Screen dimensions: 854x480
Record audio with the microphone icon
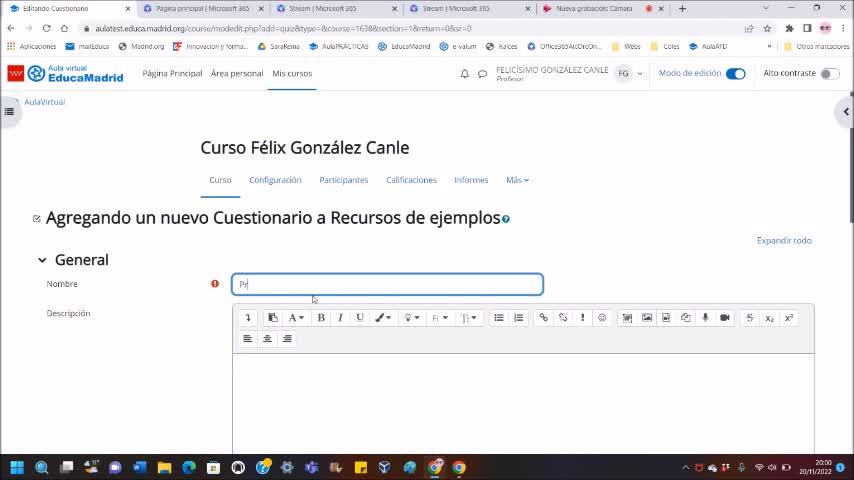pyautogui.click(x=705, y=318)
